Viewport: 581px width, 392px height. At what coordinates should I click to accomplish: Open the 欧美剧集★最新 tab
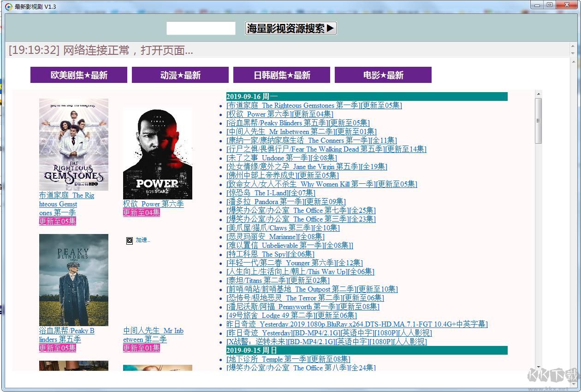coord(79,75)
